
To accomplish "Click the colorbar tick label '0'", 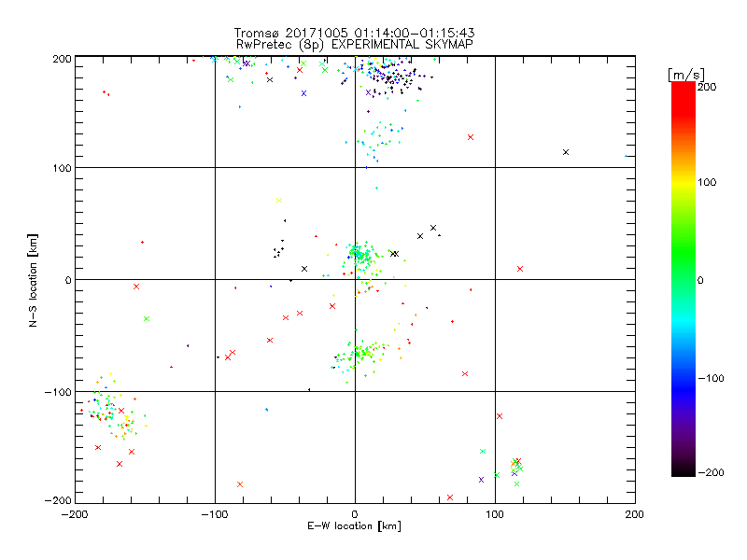I will [x=700, y=280].
